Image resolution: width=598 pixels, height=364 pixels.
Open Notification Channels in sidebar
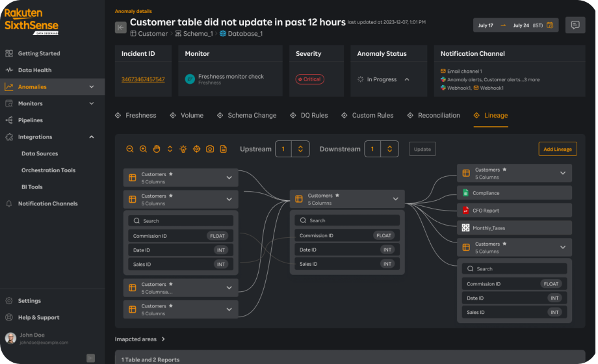pyautogui.click(x=47, y=203)
